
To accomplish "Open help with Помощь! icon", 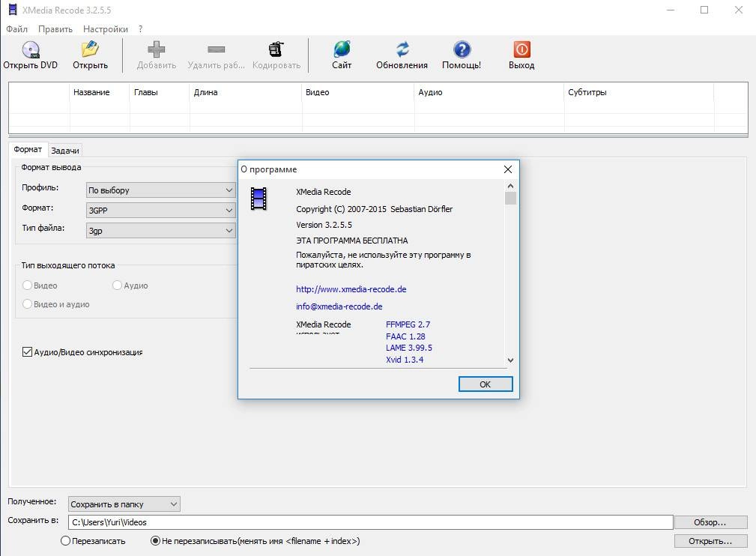I will (x=462, y=49).
